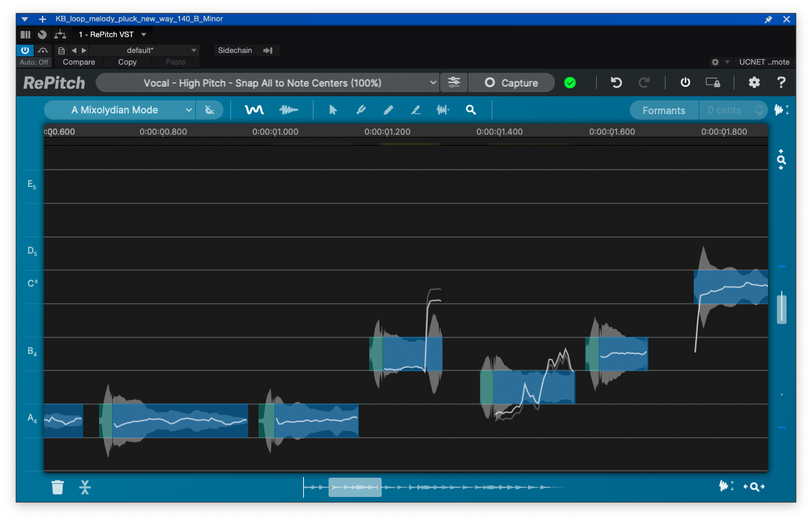Select the next preset arrow

84,50
